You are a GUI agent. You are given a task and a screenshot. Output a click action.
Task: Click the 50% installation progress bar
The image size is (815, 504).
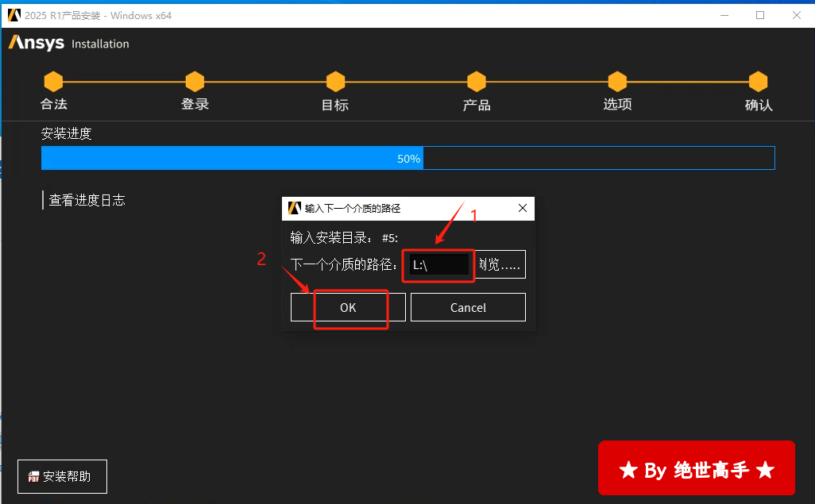click(407, 159)
